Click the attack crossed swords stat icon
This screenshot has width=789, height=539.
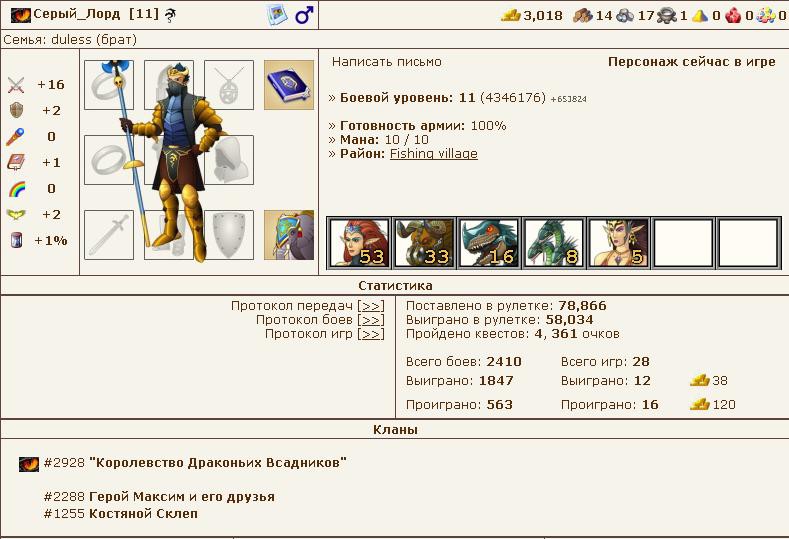tap(16, 85)
